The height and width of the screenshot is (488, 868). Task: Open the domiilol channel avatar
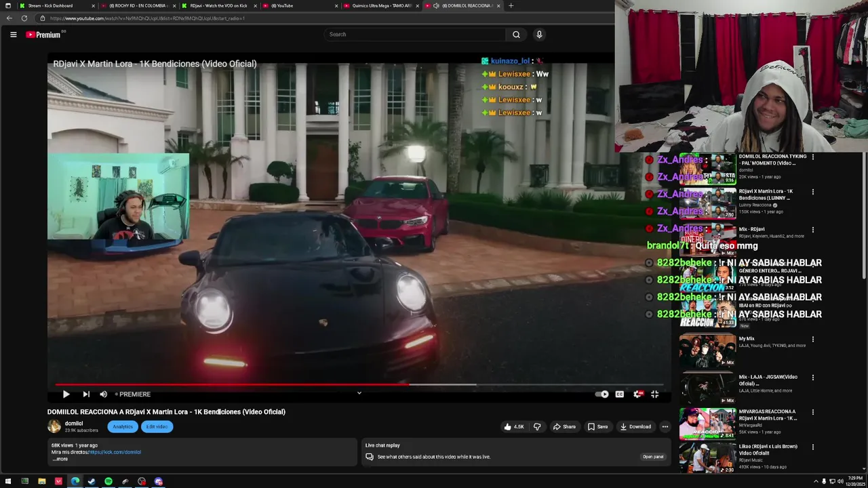click(54, 426)
